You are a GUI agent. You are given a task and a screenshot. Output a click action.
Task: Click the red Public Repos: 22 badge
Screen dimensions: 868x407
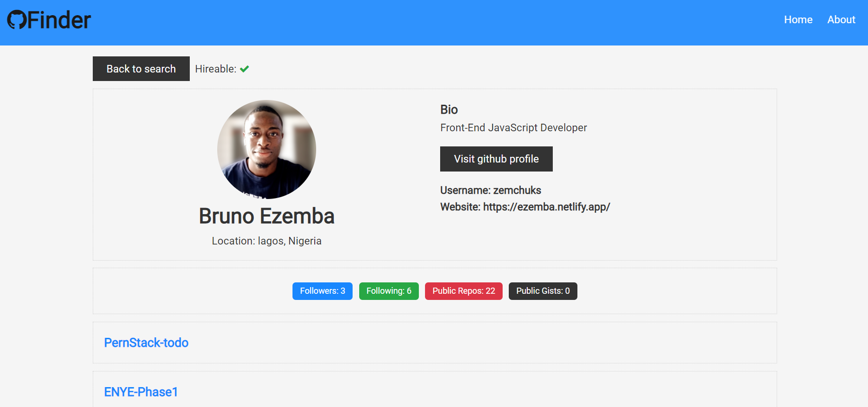[x=463, y=291]
